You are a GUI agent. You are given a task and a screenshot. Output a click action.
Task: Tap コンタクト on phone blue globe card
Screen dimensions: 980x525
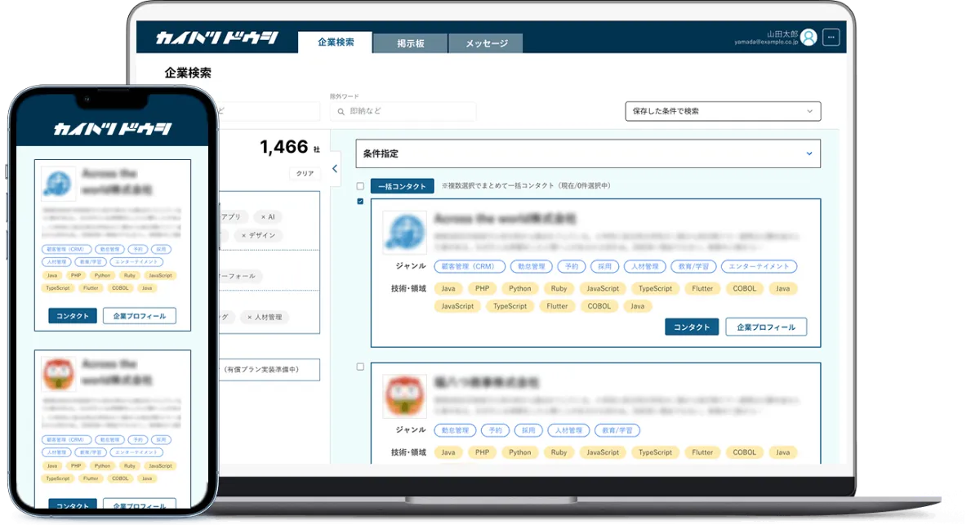[x=73, y=316]
